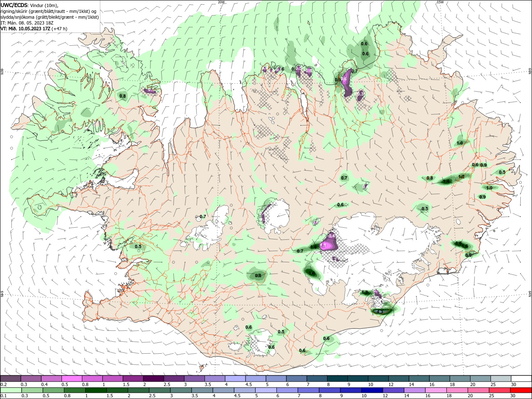
Task: Click the 'rigning/skúrir (grænt/blátt/rautt - mm/1klst) og' line
Action: click(49, 11)
